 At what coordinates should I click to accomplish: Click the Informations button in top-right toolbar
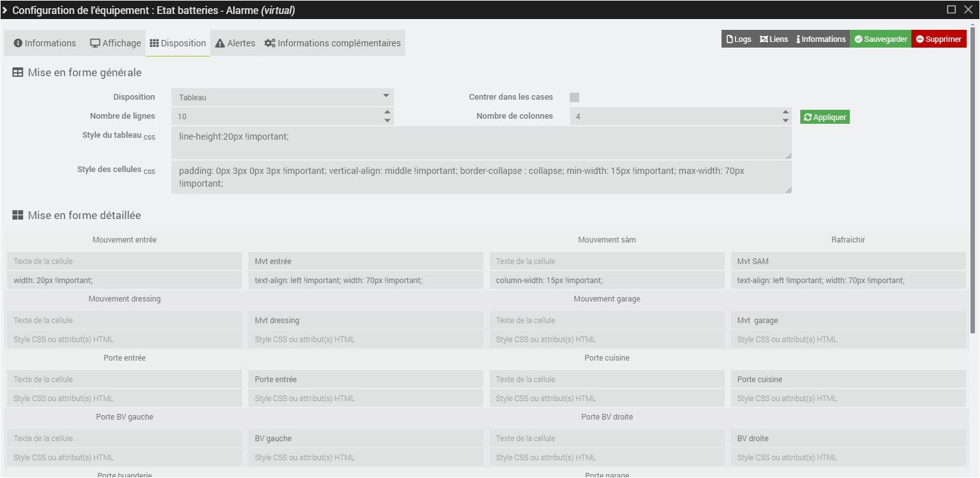(x=821, y=39)
